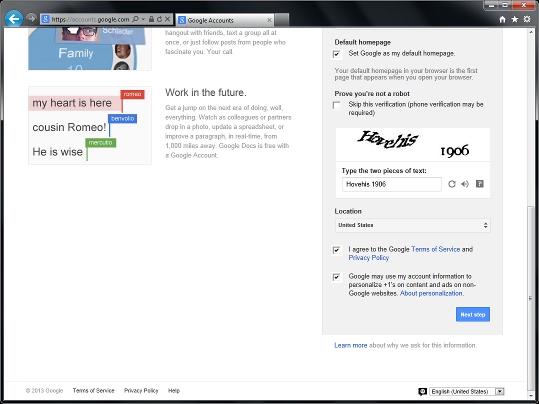Open the English (United States) language dropdown

[467, 392]
